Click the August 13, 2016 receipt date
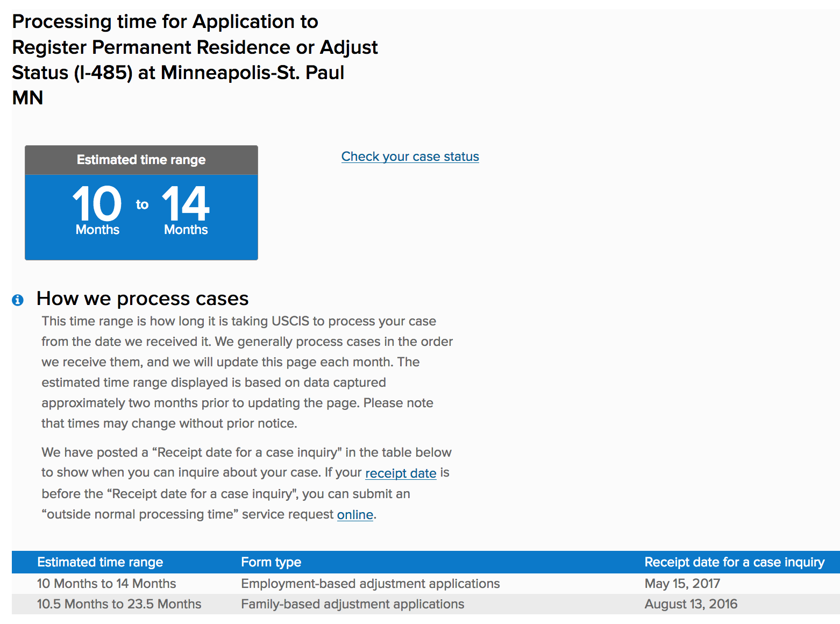The width and height of the screenshot is (840, 624). pos(691,604)
